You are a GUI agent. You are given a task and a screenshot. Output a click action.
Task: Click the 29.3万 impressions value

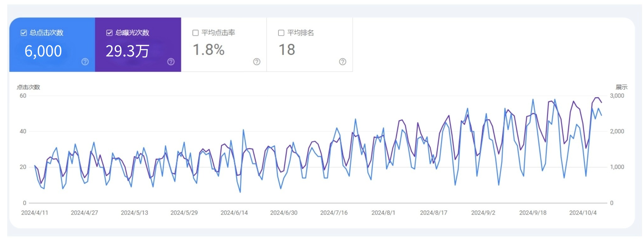coord(127,51)
